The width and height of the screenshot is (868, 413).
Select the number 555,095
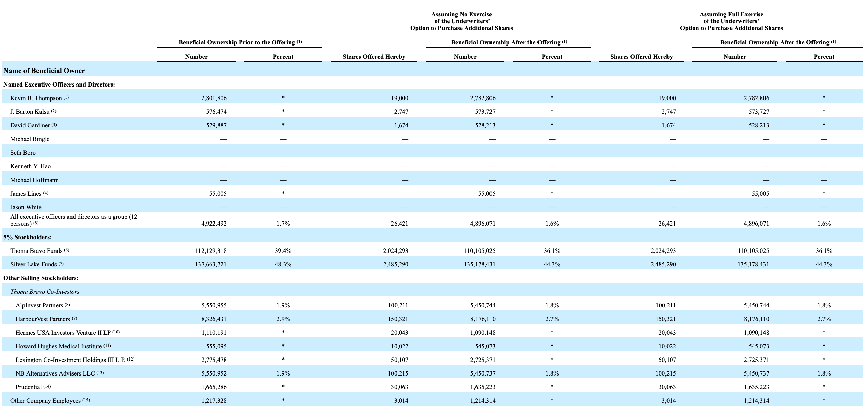tap(216, 346)
